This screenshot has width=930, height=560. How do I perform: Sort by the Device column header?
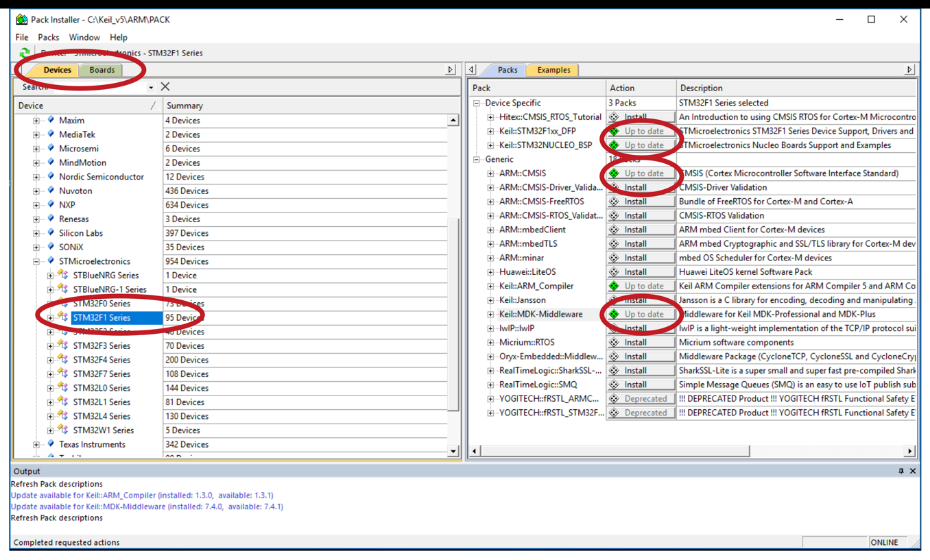click(87, 106)
